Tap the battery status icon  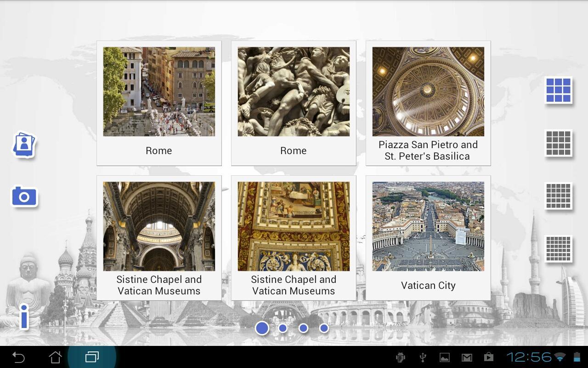point(577,357)
